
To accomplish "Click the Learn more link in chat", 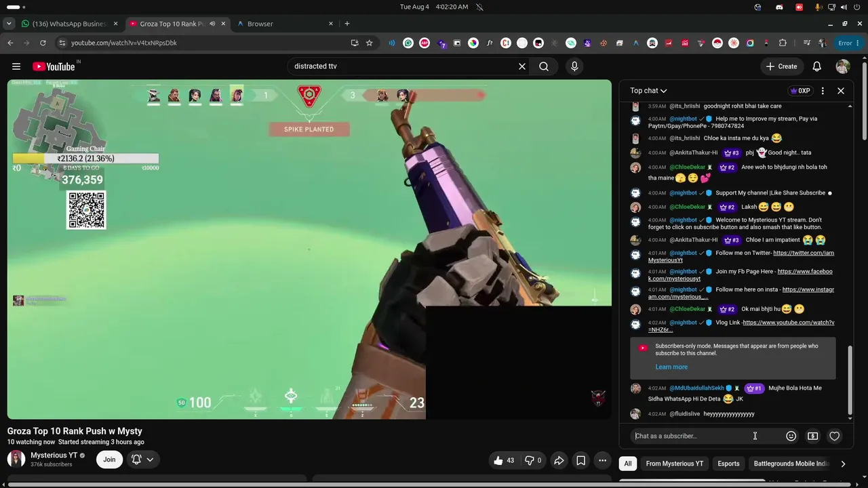I will (x=671, y=367).
